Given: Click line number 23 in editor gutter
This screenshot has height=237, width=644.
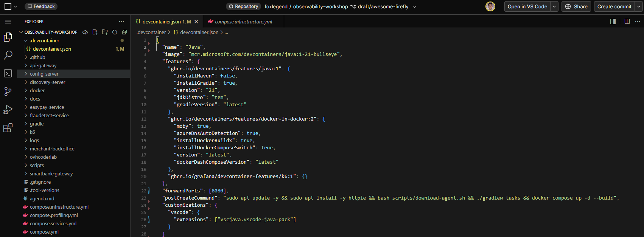Looking at the screenshot, I should click(144, 198).
